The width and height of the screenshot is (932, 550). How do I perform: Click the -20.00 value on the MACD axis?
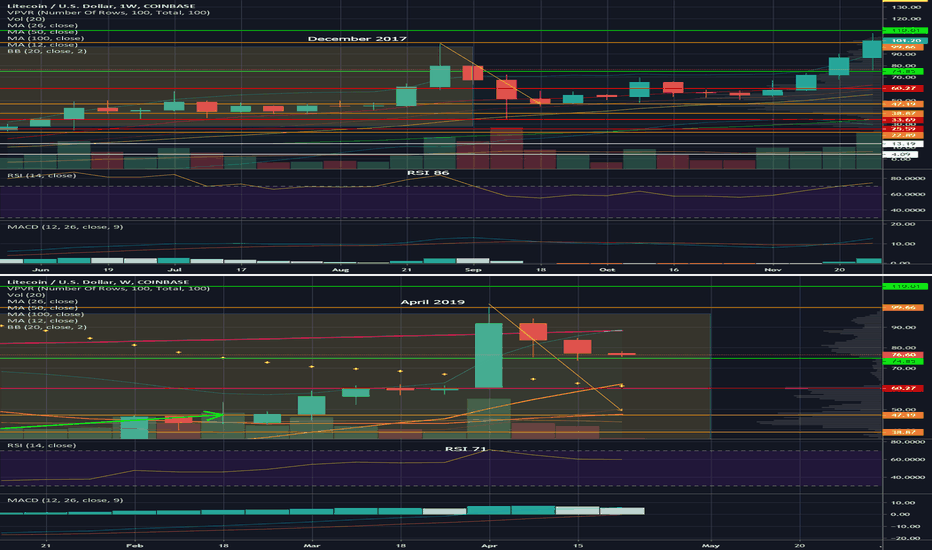pos(906,538)
